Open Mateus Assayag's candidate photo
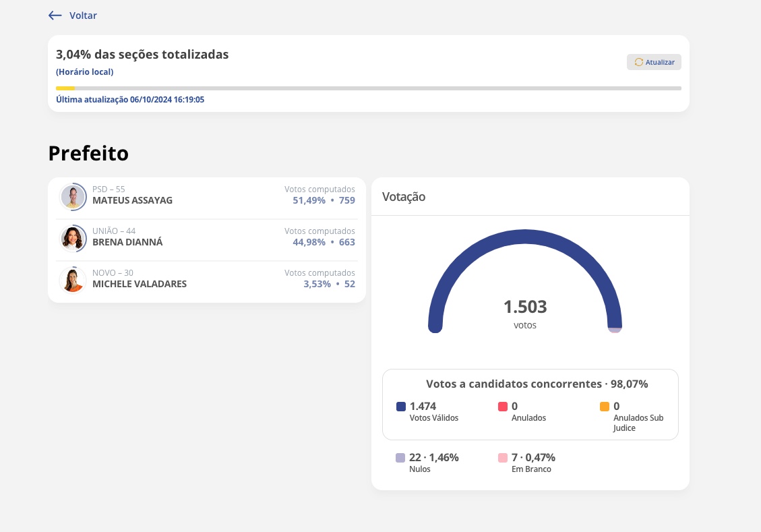761x532 pixels. coord(73,198)
